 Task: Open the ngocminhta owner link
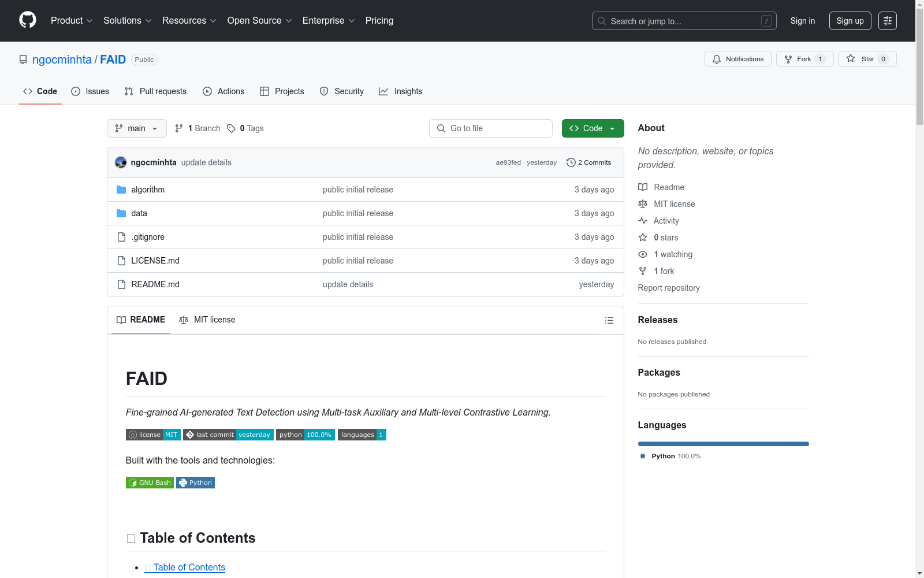[62, 60]
